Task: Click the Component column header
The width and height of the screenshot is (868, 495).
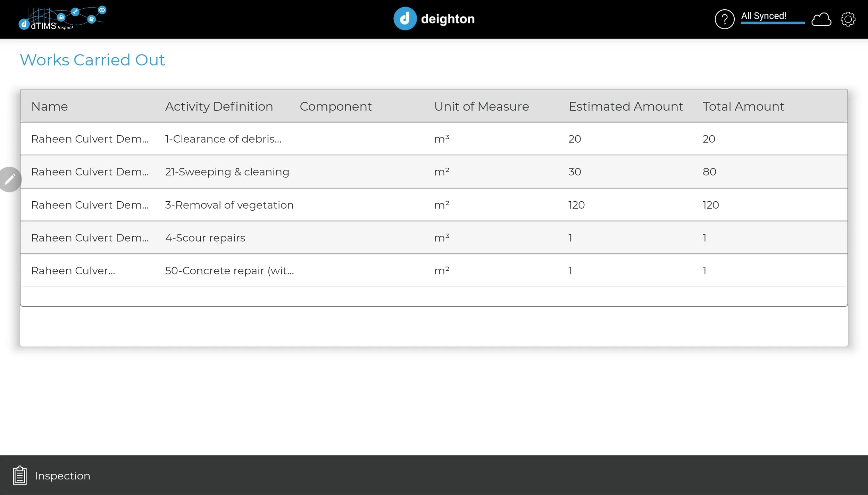Action: 336,107
